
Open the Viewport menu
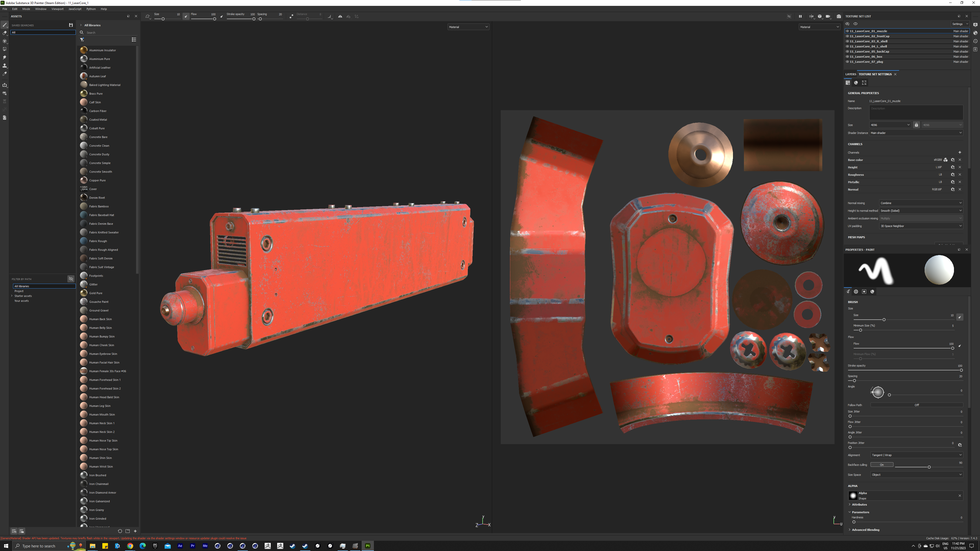point(57,9)
